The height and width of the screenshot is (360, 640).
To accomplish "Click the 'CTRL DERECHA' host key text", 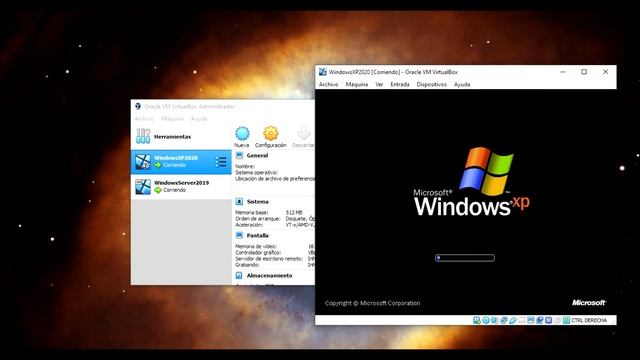I will (589, 320).
